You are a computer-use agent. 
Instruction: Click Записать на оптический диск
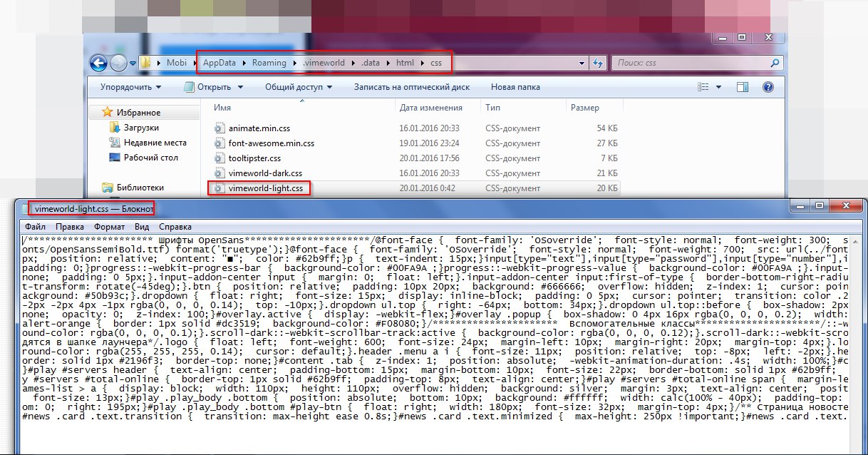(x=412, y=87)
